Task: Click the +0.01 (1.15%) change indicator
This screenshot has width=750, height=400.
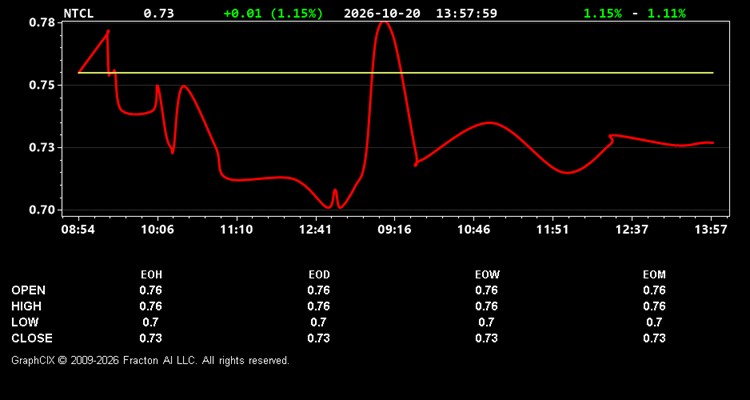Action: 273,13
